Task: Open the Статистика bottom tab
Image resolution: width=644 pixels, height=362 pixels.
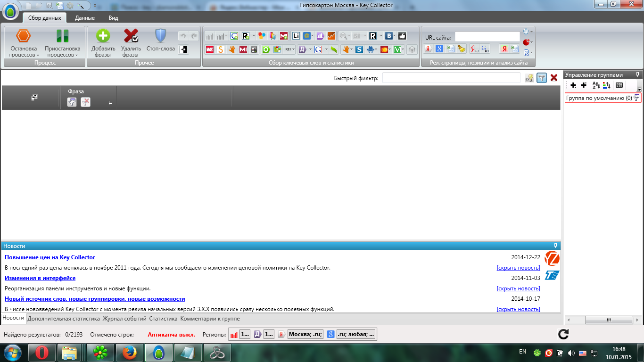Action: point(163,319)
